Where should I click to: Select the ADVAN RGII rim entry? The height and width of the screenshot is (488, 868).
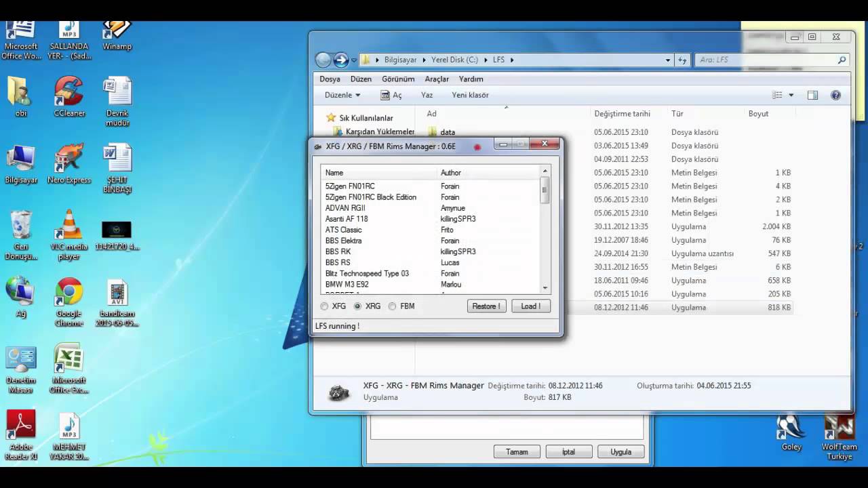coord(345,208)
